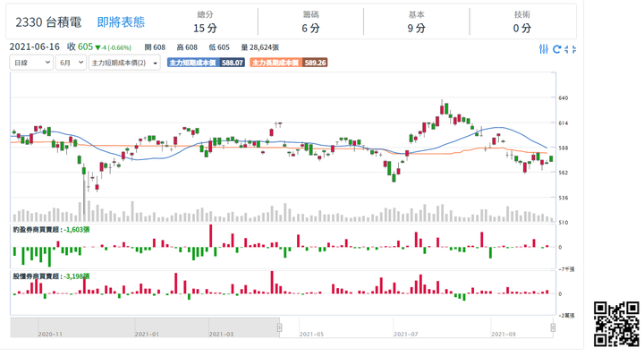Click the exit fullscreen compress icon

570,49
